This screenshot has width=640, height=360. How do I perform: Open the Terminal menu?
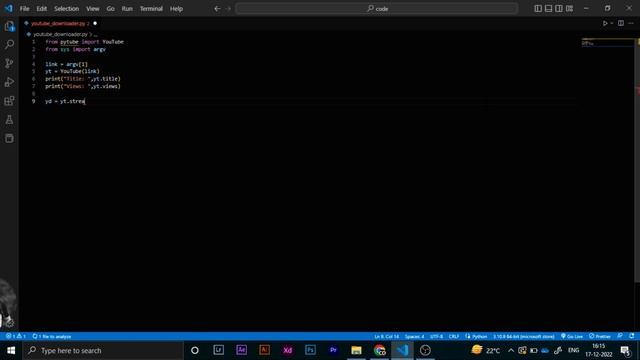(151, 9)
